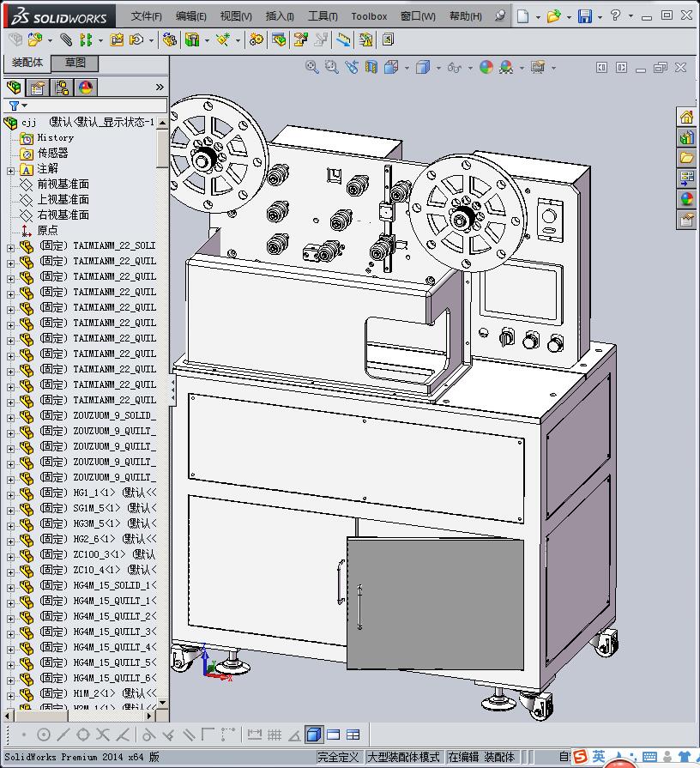Click the Hide/Show Items glasses icon
700x768 pixels.
coord(455,67)
